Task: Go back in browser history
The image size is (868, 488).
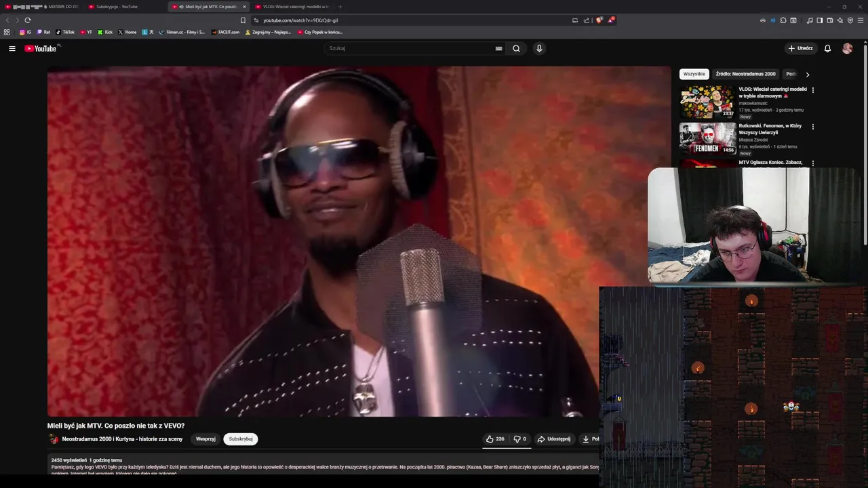Action: point(7,20)
